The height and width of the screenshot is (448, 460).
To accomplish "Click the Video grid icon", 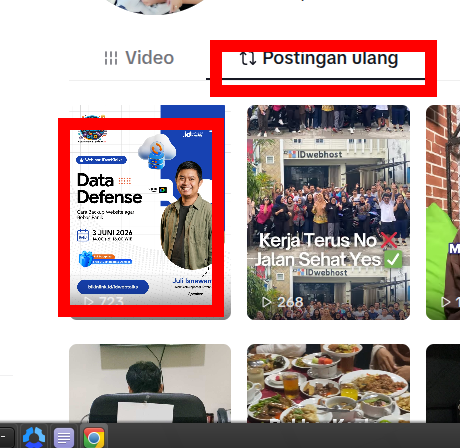I will (x=111, y=58).
